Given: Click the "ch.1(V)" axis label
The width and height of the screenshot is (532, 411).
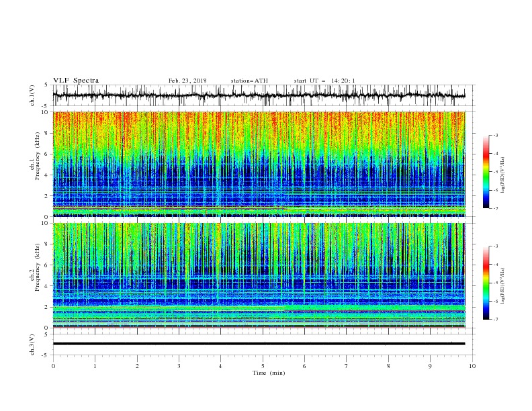Looking at the screenshot, I should [32, 95].
